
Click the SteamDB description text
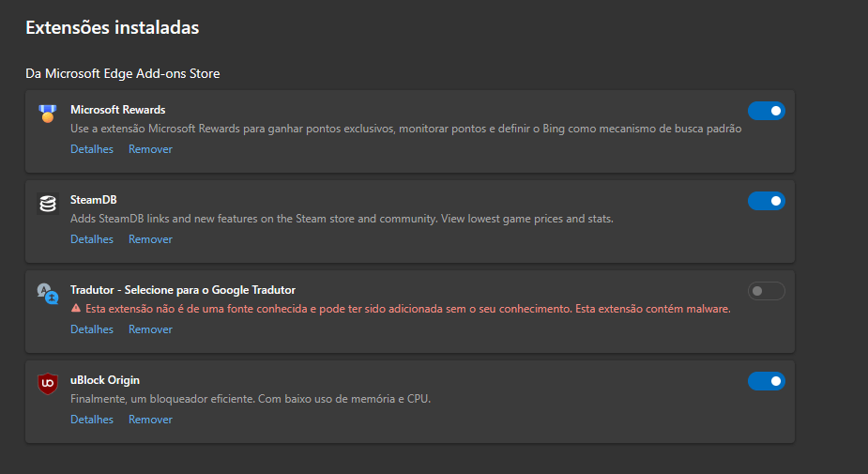click(x=342, y=219)
